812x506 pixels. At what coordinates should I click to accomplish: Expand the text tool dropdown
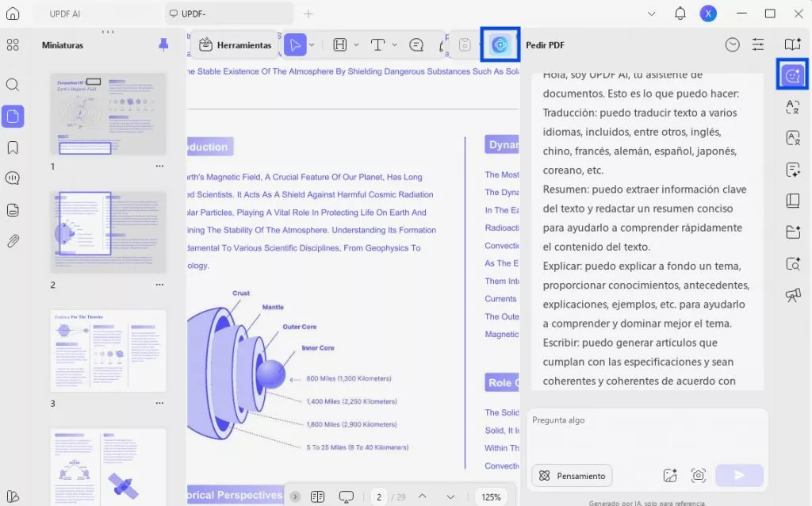[395, 45]
